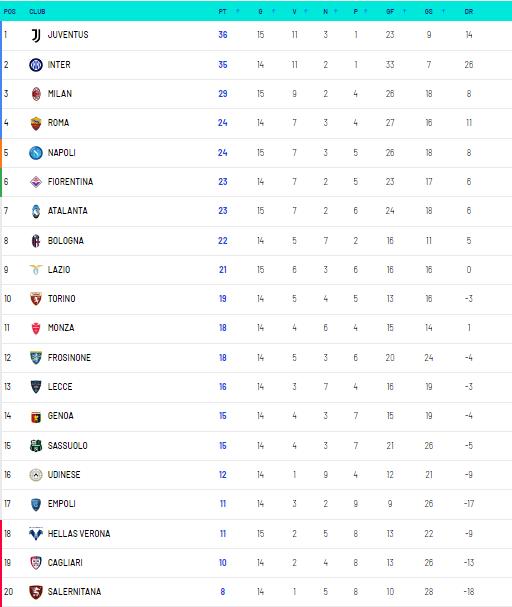The height and width of the screenshot is (607, 512).
Task: Select Juventus points value 36
Action: tap(223, 35)
